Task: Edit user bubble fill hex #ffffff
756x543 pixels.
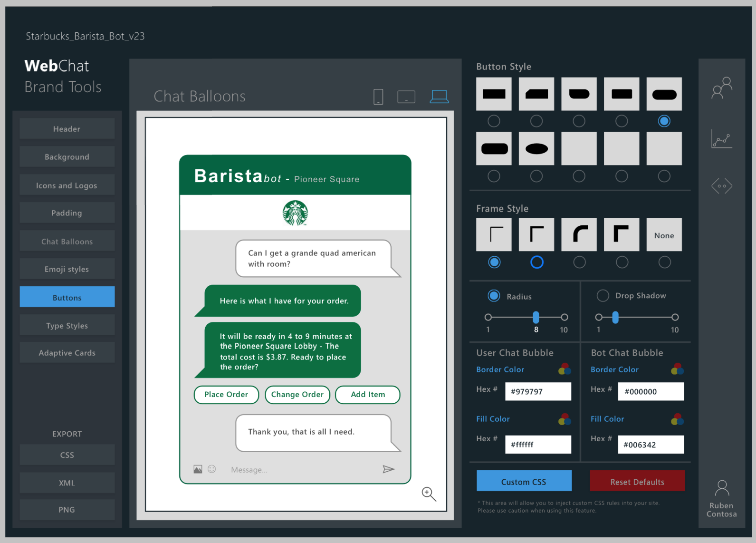Action: (x=538, y=445)
